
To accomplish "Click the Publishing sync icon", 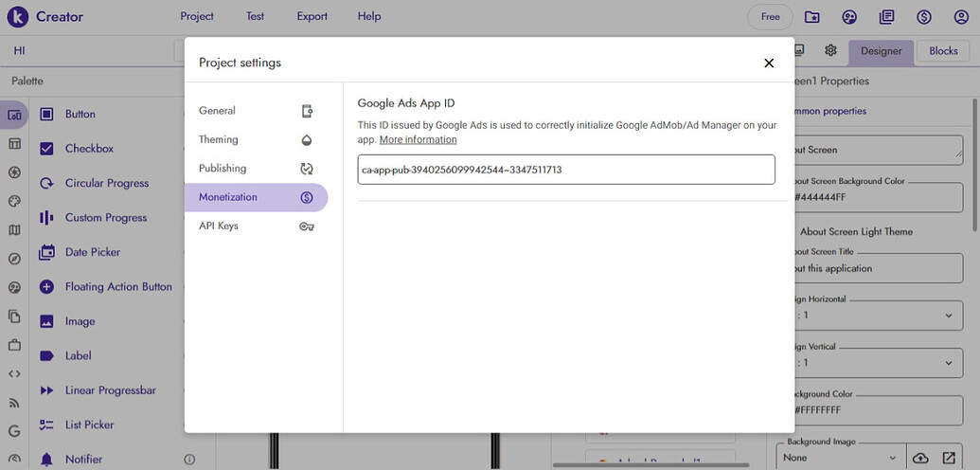I will pyautogui.click(x=306, y=169).
